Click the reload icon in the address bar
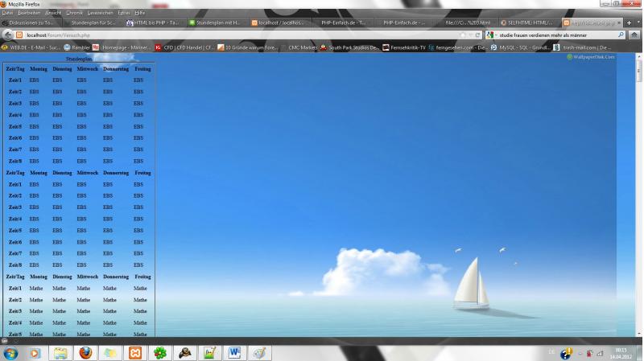644x361 pixels. coord(478,35)
